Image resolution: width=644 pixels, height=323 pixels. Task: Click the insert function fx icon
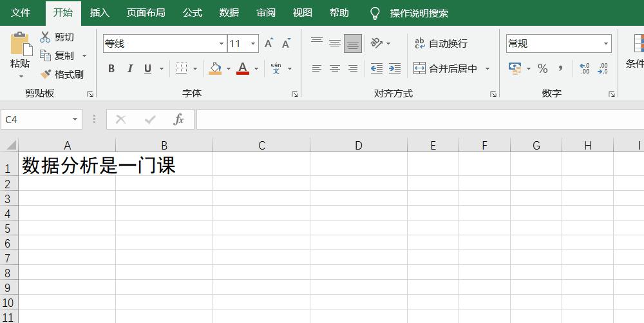[178, 119]
